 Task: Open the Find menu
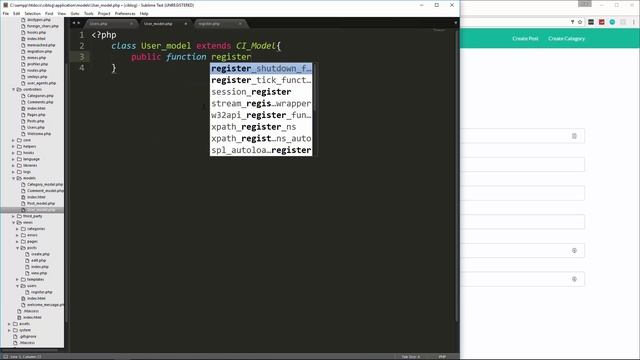coord(49,13)
